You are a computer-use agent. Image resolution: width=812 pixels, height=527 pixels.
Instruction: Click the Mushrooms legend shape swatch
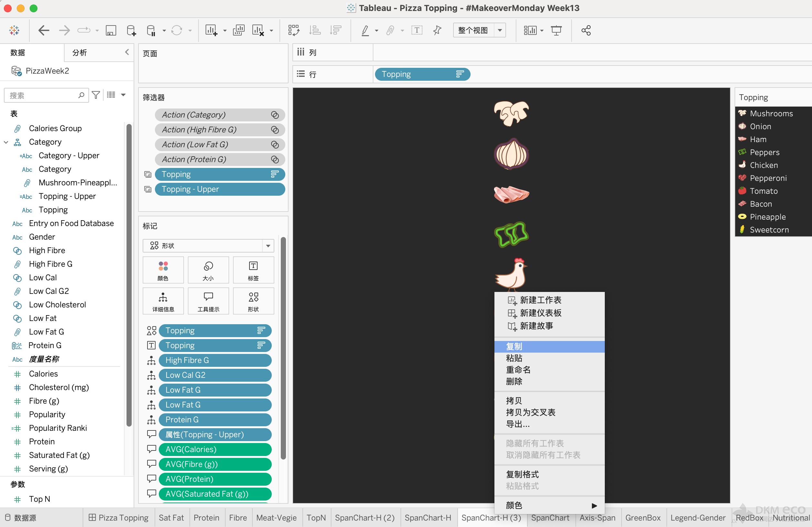point(742,113)
